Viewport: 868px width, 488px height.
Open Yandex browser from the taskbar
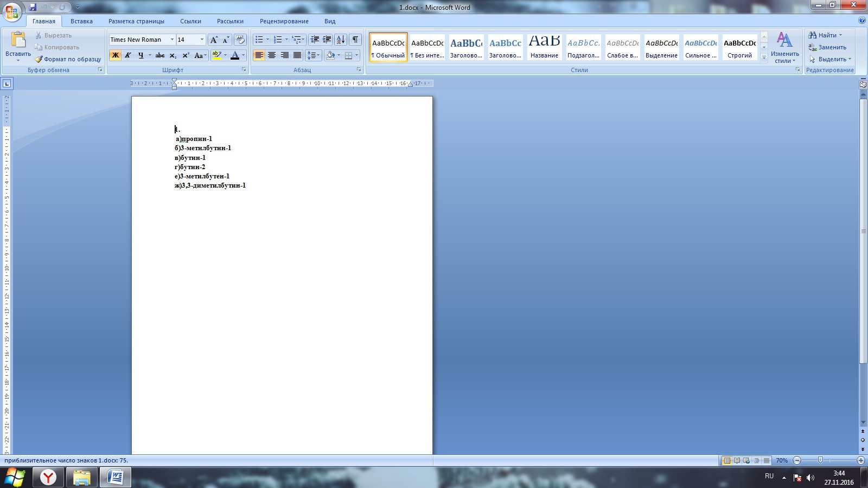coord(48,477)
